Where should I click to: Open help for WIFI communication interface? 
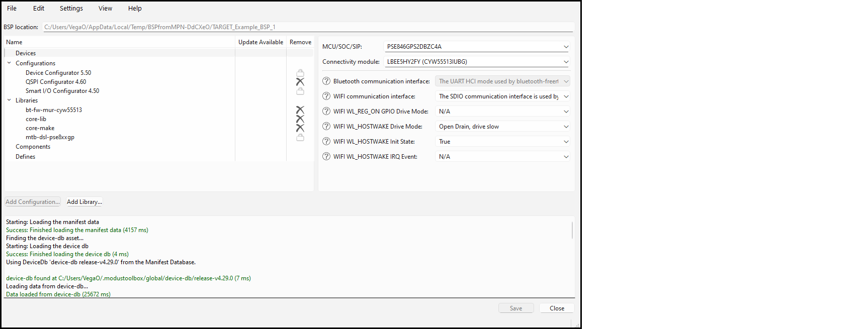click(x=326, y=96)
